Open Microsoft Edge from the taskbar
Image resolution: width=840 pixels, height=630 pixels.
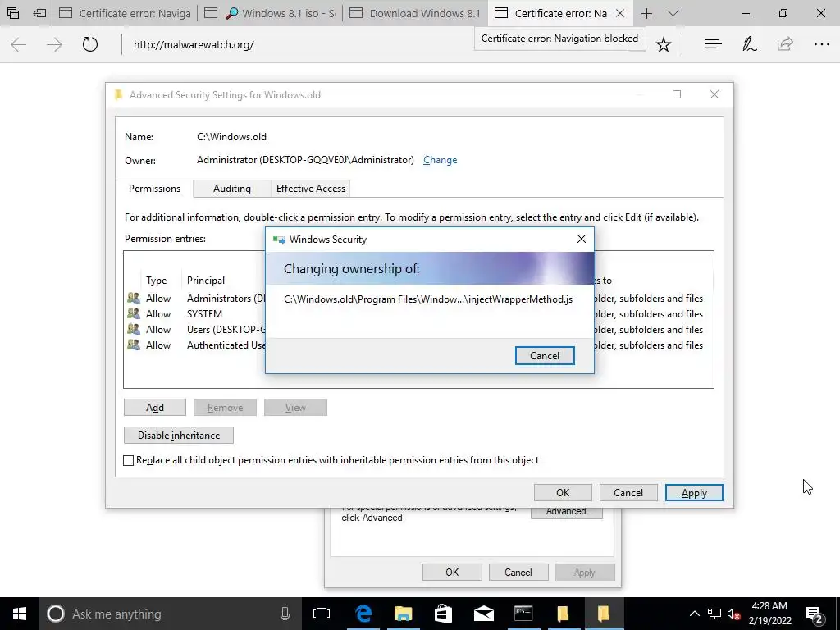pyautogui.click(x=363, y=614)
